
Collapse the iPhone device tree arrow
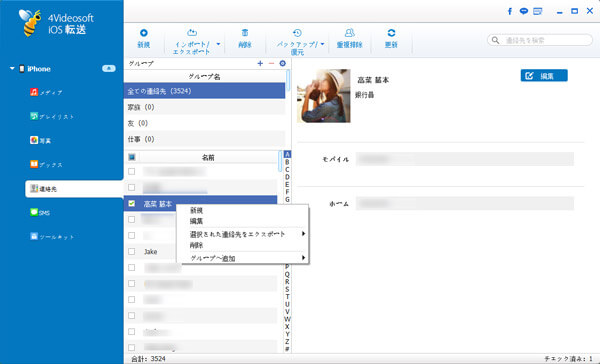(x=12, y=69)
